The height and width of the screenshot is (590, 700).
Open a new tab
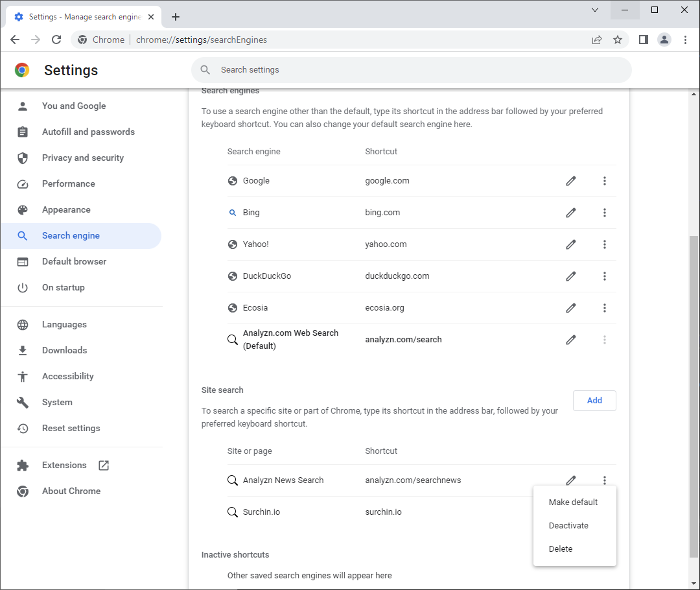(176, 17)
